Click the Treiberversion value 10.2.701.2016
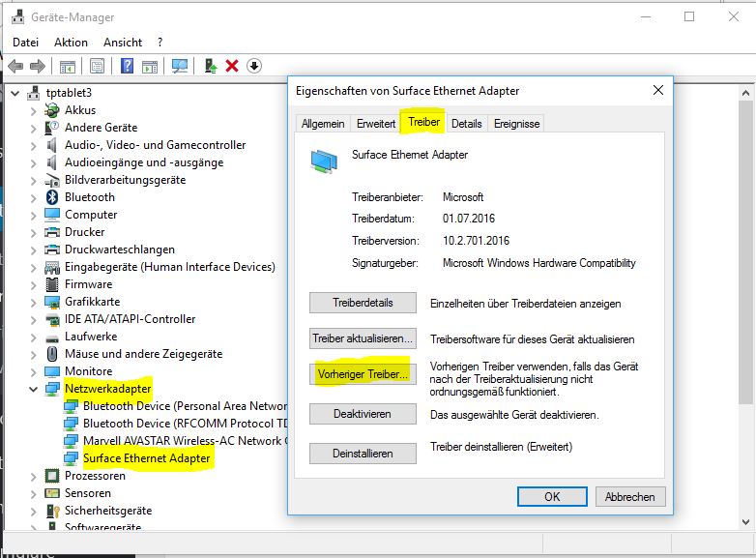756x558 pixels. (476, 241)
